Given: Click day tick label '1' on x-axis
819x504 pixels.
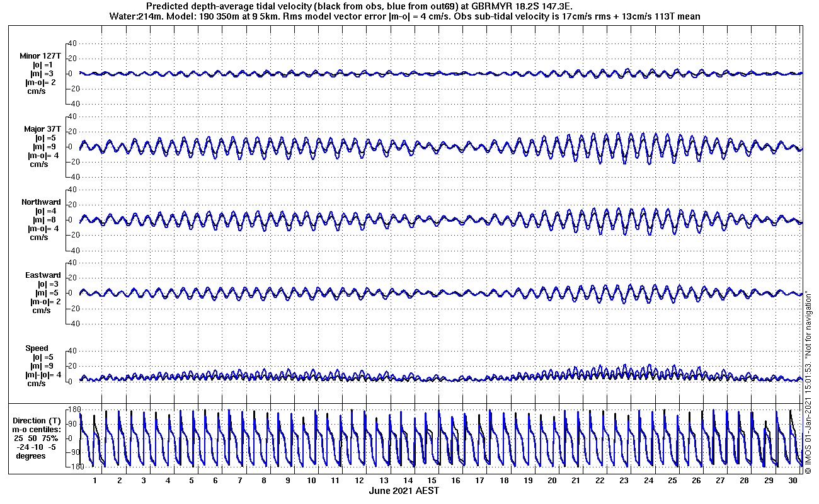Looking at the screenshot, I should coord(95,480).
